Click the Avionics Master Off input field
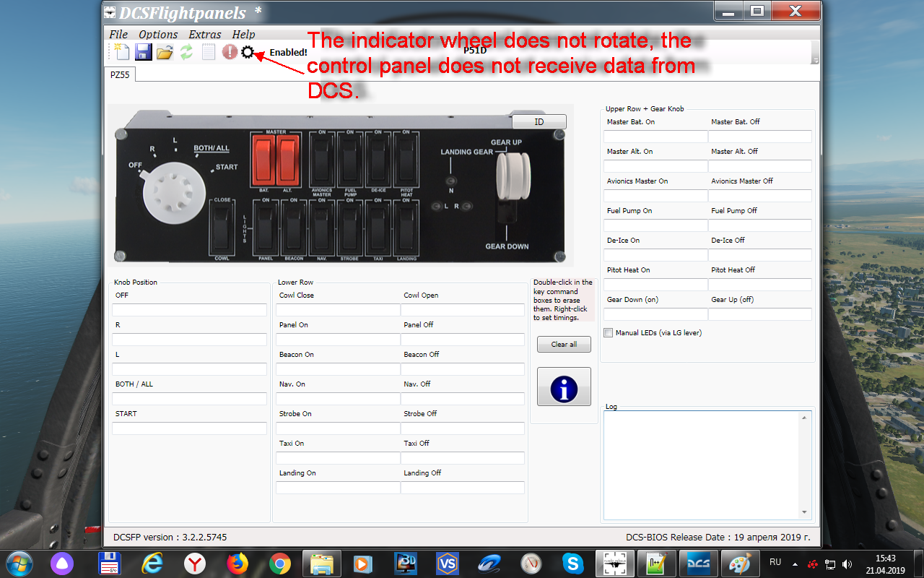Image resolution: width=924 pixels, height=578 pixels. 760,196
